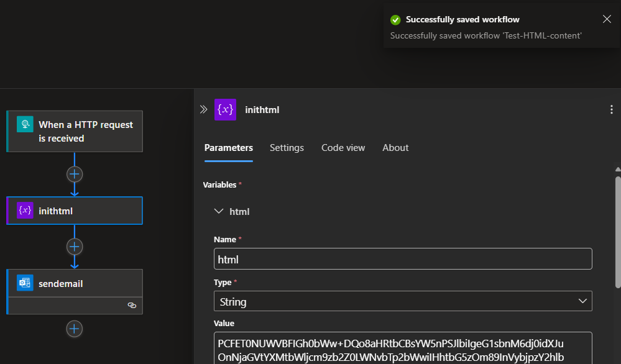Switch to the Code view tab

point(343,148)
